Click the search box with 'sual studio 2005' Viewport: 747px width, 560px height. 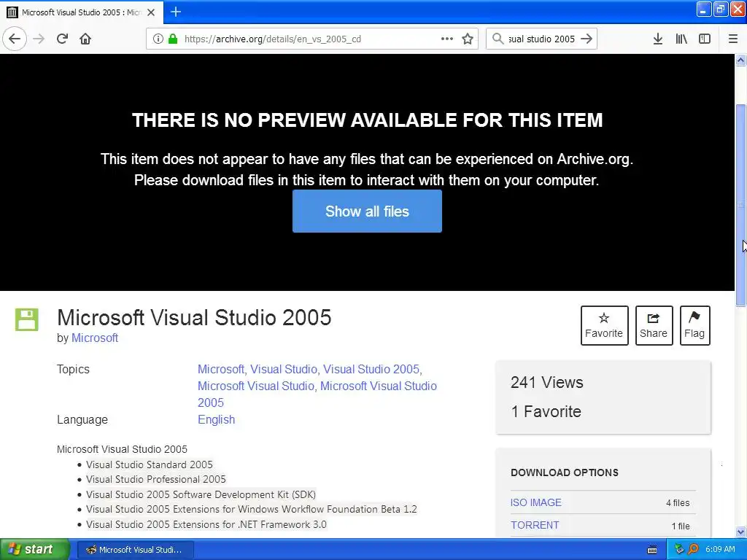[541, 39]
